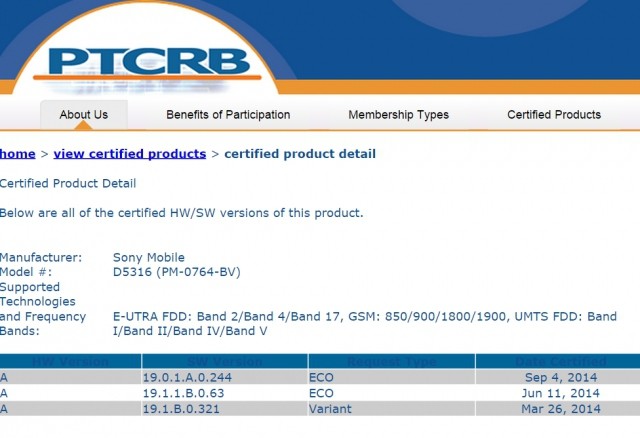640x438 pixels.
Task: Click ECO in the Jun 11, 2014 row
Action: point(321,393)
